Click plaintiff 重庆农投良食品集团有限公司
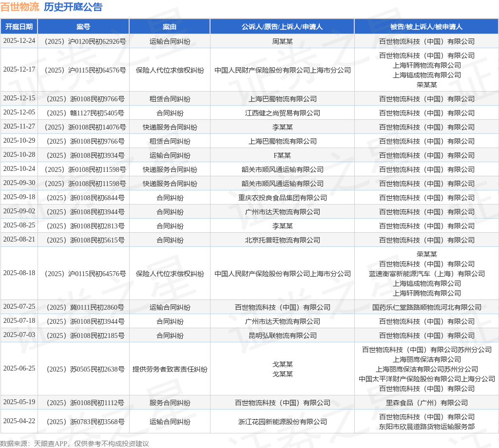This screenshot has width=499, height=448. [x=282, y=198]
